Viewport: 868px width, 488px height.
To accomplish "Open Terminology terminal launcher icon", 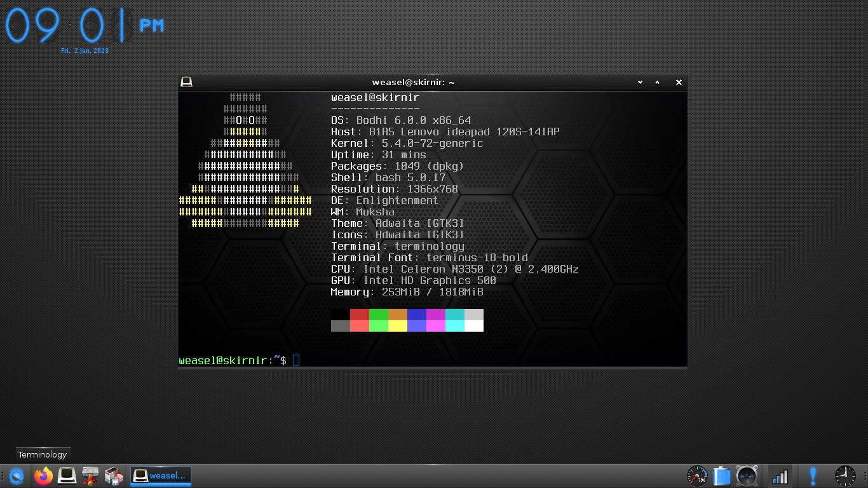I will pos(67,475).
